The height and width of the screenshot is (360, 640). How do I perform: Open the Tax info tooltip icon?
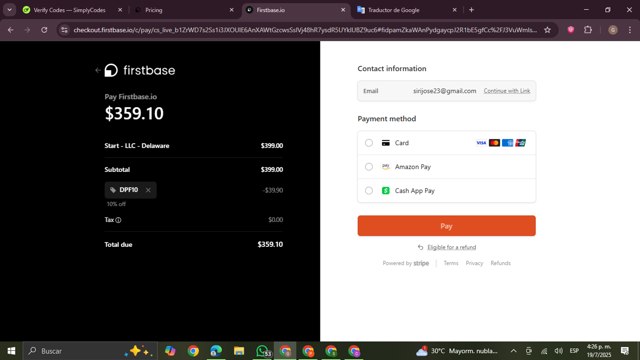[x=118, y=220]
